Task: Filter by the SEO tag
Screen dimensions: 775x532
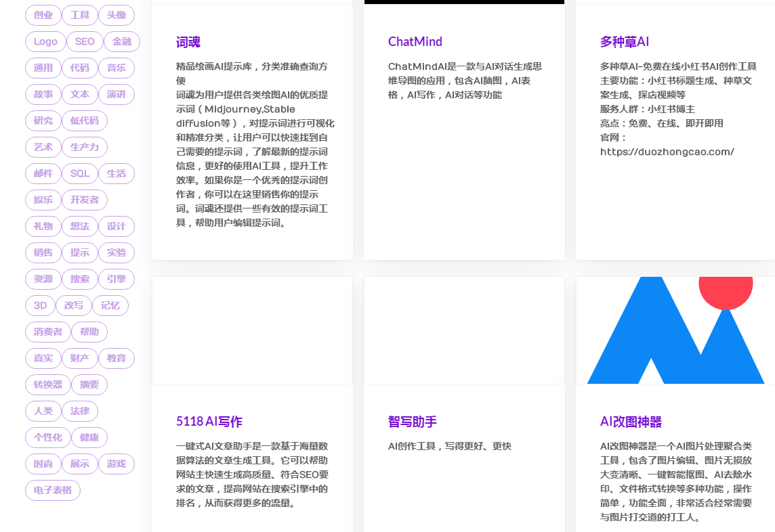Action: click(85, 41)
